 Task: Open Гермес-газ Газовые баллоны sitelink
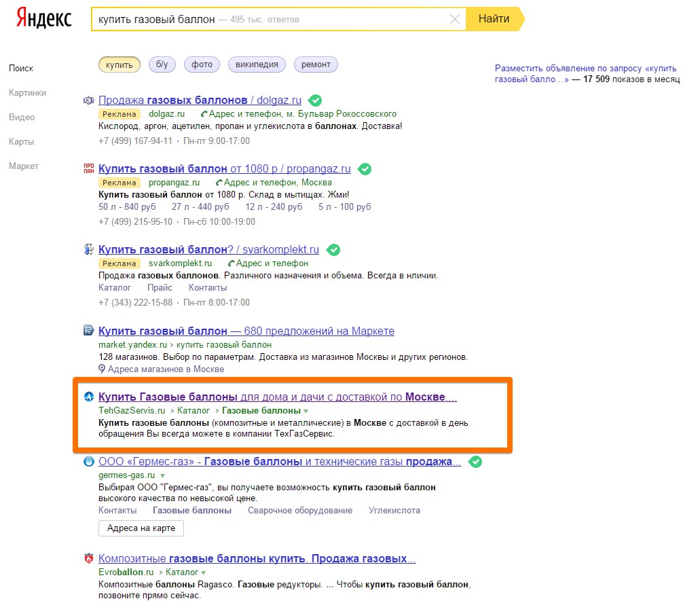click(192, 511)
